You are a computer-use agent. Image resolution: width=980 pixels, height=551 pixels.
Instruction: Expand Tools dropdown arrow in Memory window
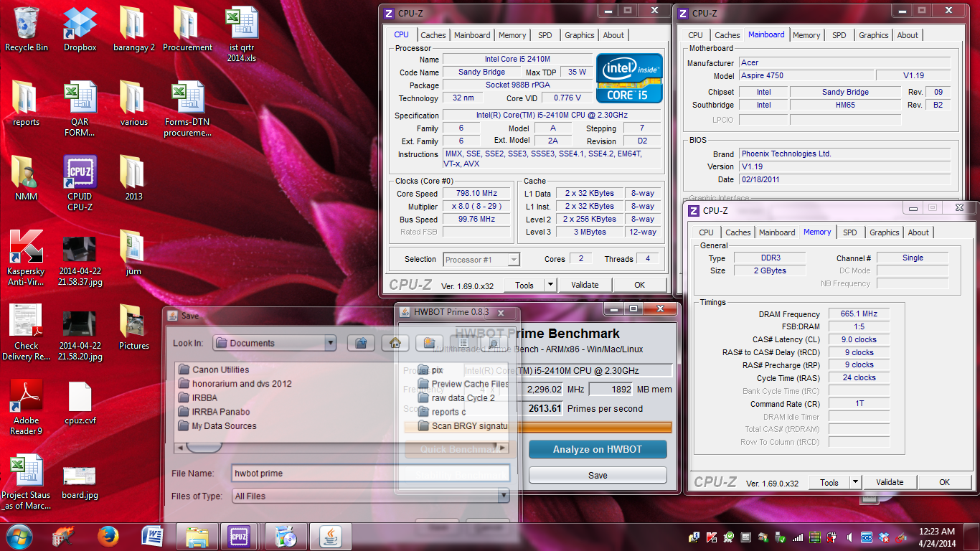click(x=856, y=482)
